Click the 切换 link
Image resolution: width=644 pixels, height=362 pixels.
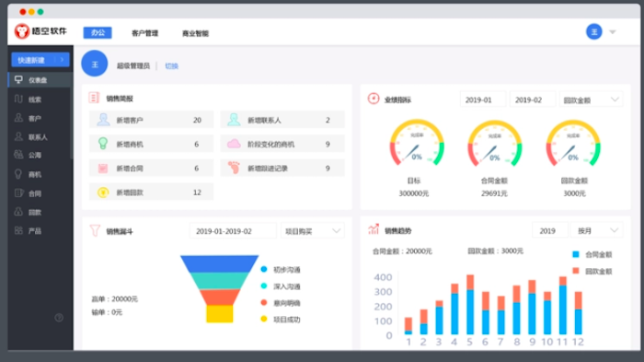tap(172, 65)
